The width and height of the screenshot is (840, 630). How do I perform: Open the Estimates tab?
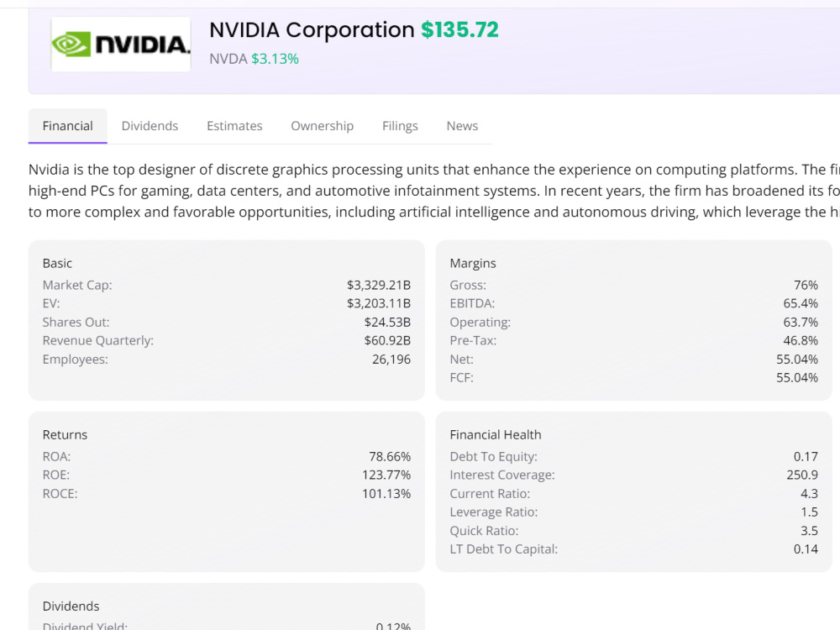click(234, 126)
